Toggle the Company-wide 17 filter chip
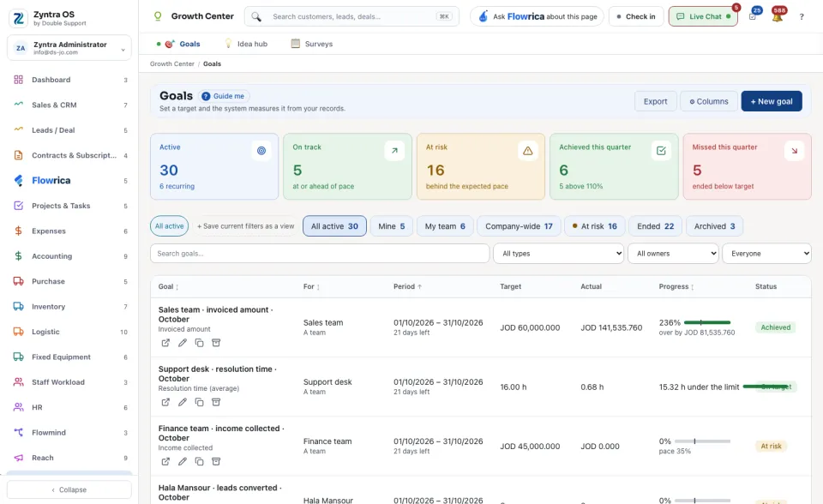This screenshot has width=823, height=504. click(520, 226)
